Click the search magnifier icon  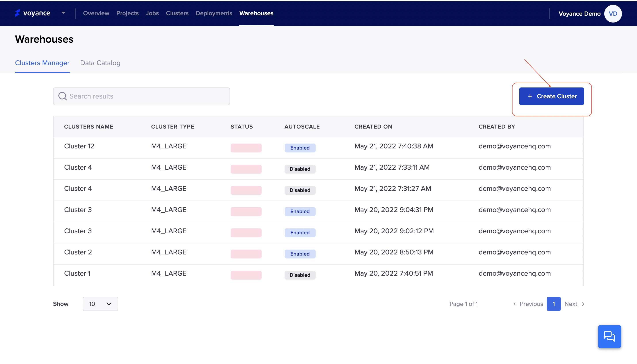tap(63, 96)
